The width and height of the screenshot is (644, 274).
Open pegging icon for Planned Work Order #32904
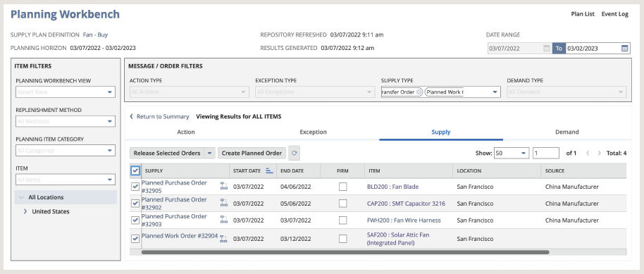tap(223, 239)
